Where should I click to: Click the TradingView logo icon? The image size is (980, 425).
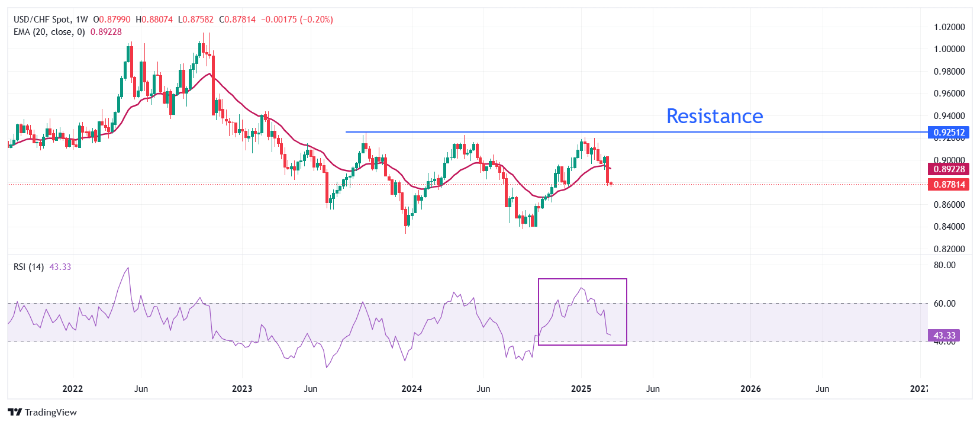(15, 413)
